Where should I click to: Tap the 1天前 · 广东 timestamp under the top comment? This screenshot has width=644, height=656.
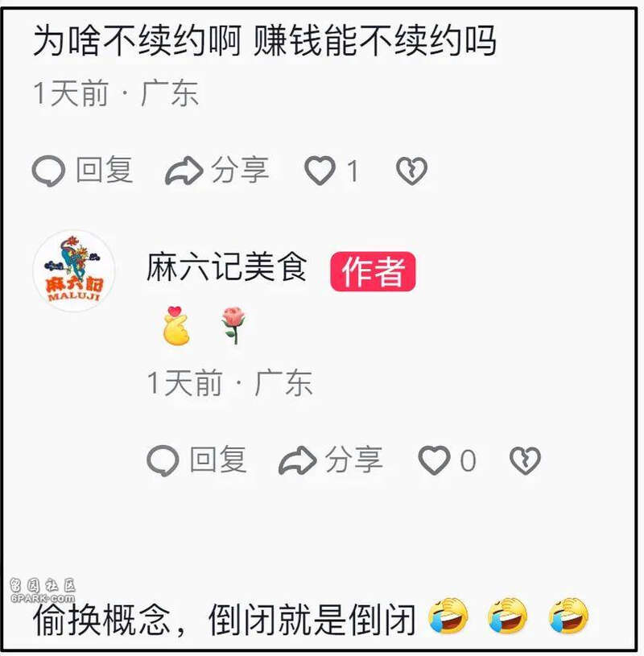tap(115, 93)
